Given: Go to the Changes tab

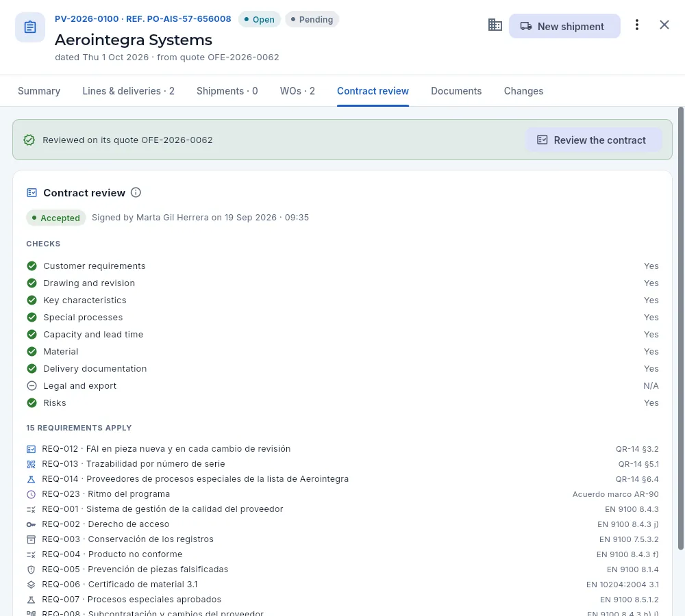Looking at the screenshot, I should click(523, 91).
